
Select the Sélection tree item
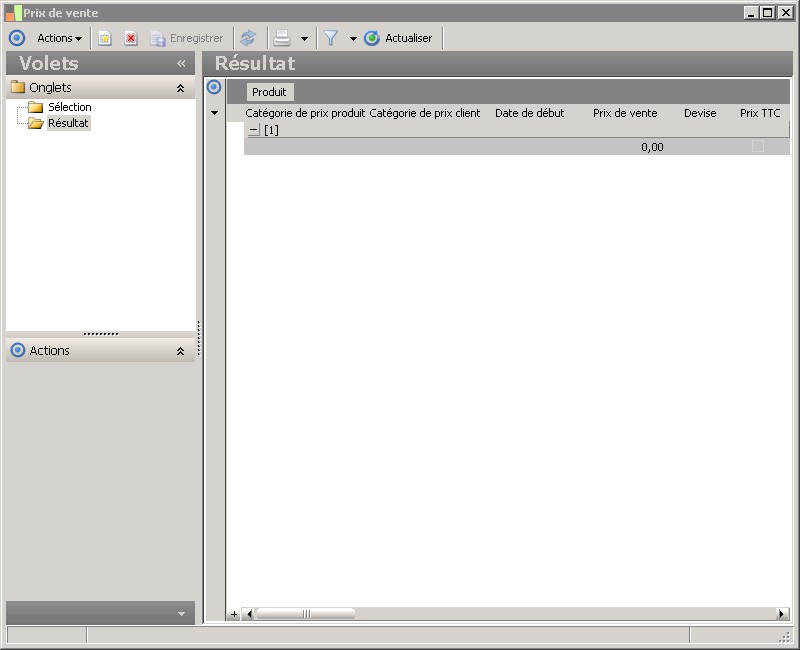click(x=69, y=107)
